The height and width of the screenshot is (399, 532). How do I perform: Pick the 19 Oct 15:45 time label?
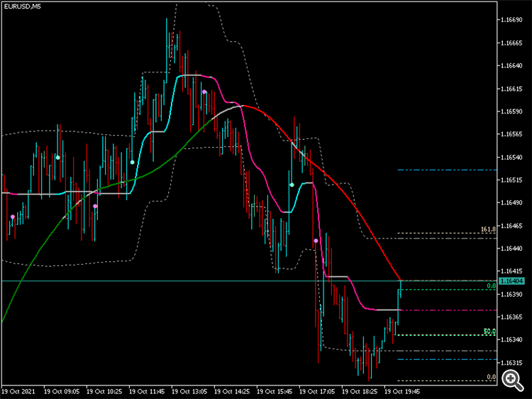275,391
